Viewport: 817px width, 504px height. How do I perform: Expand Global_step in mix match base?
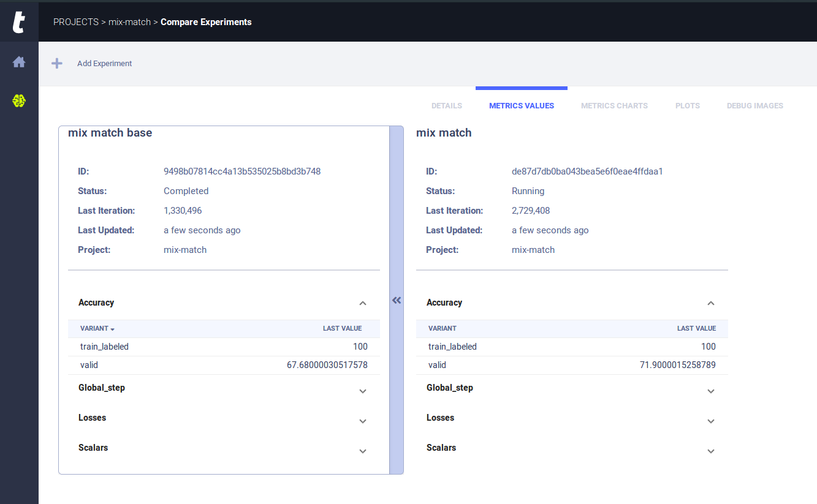363,391
